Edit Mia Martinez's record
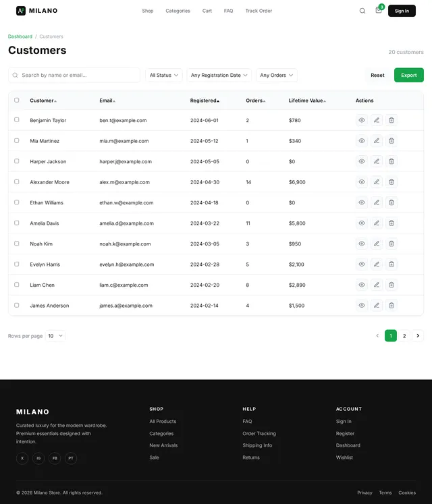Image resolution: width=432 pixels, height=504 pixels. 377,141
